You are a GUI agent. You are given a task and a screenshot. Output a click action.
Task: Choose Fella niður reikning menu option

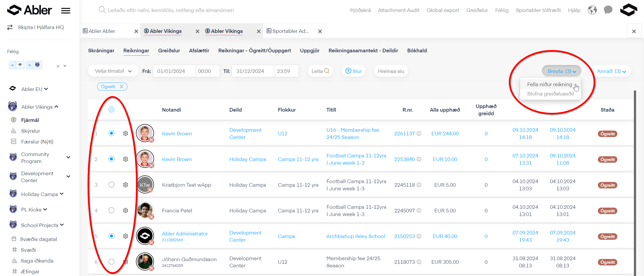tap(549, 84)
